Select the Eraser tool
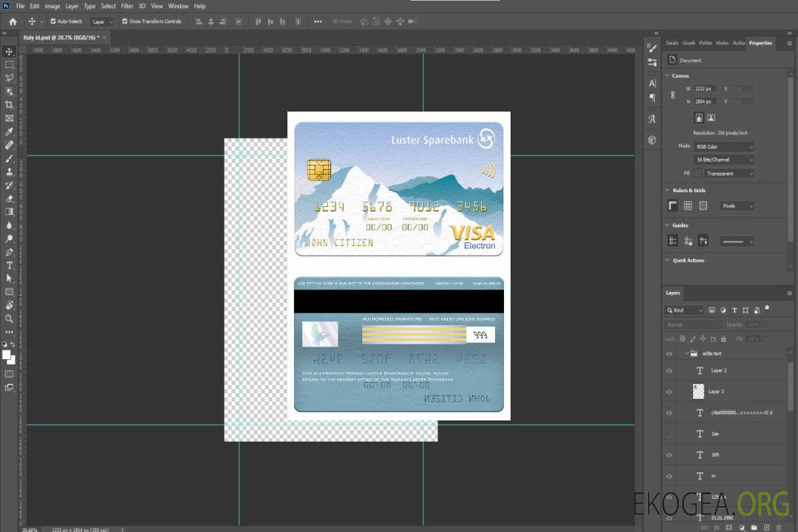 tap(9, 199)
